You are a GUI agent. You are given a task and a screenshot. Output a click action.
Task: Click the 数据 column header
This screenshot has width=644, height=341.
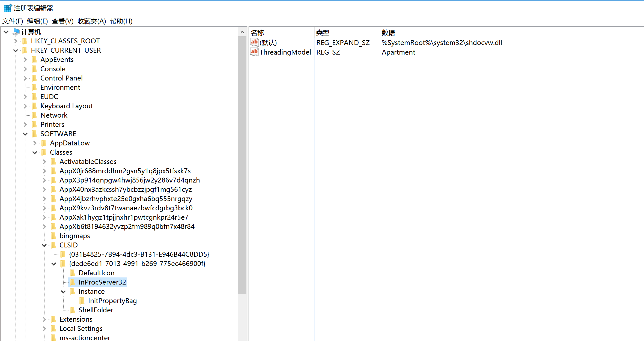(x=388, y=33)
